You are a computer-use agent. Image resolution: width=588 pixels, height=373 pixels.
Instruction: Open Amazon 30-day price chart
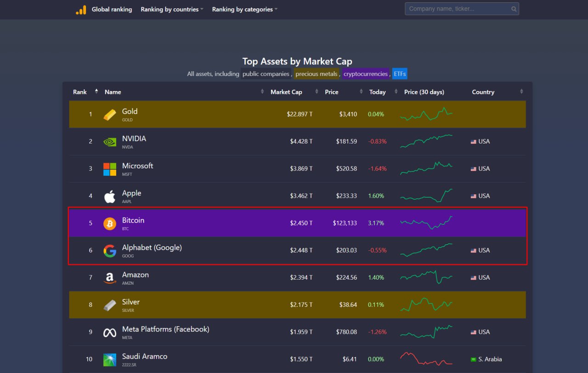pyautogui.click(x=426, y=277)
